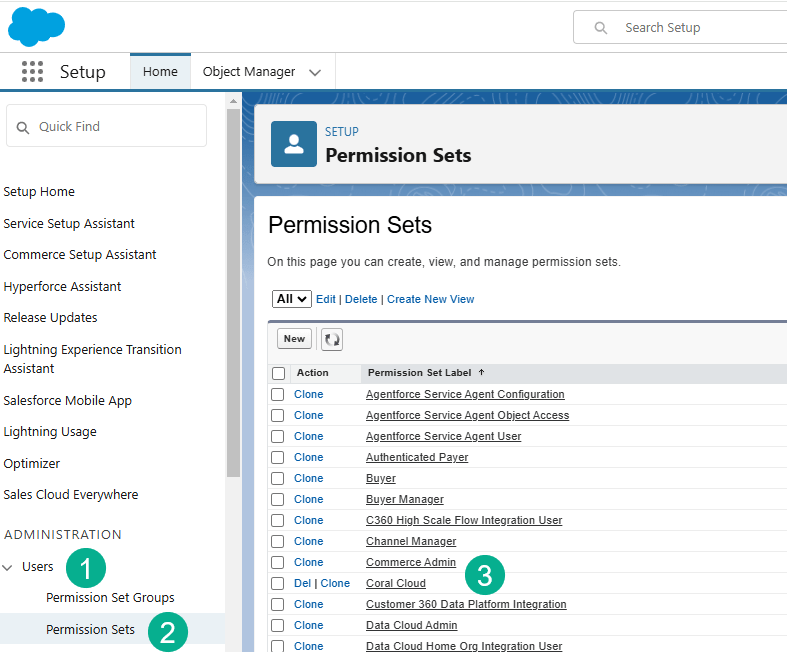Click the New permission set button
The width and height of the screenshot is (787, 653).
294,339
